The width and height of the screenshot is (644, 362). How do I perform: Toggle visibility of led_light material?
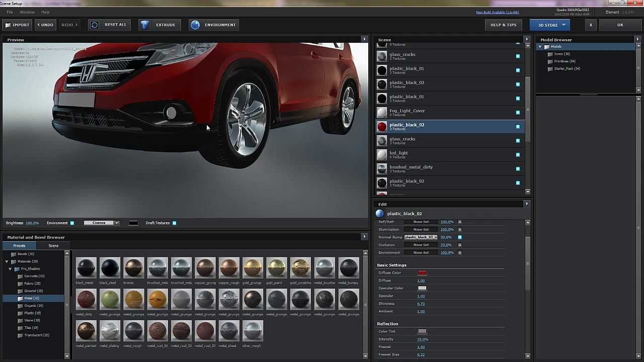coord(518,155)
